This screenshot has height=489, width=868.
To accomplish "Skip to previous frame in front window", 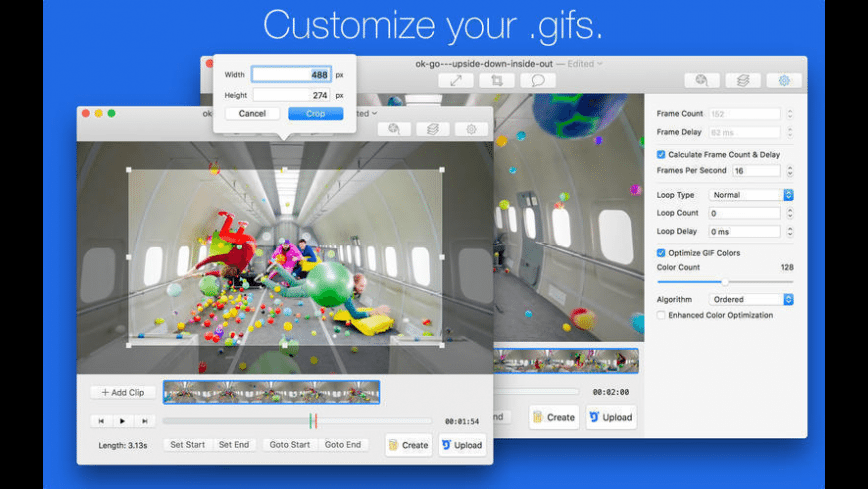I will click(101, 421).
